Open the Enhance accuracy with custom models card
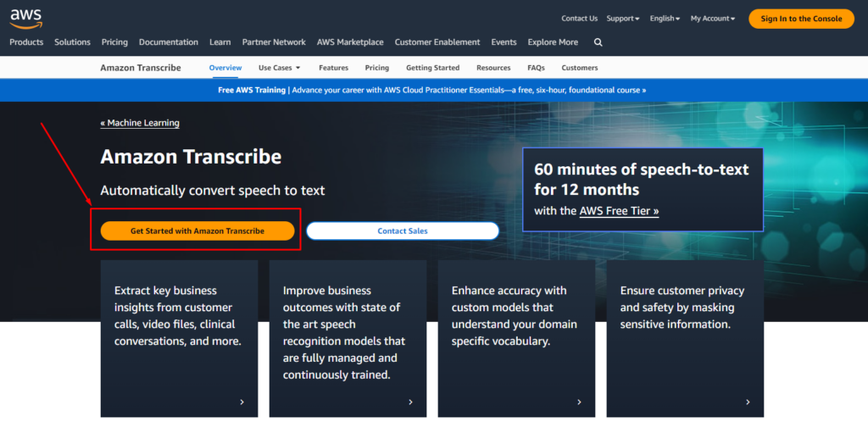Viewport: 868px width, 428px height. [x=516, y=338]
